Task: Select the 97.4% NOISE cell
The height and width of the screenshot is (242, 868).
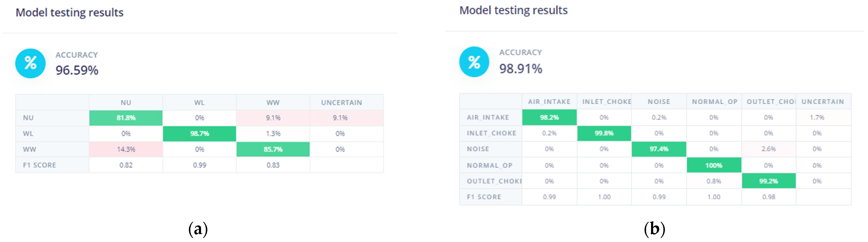Action: [x=659, y=149]
